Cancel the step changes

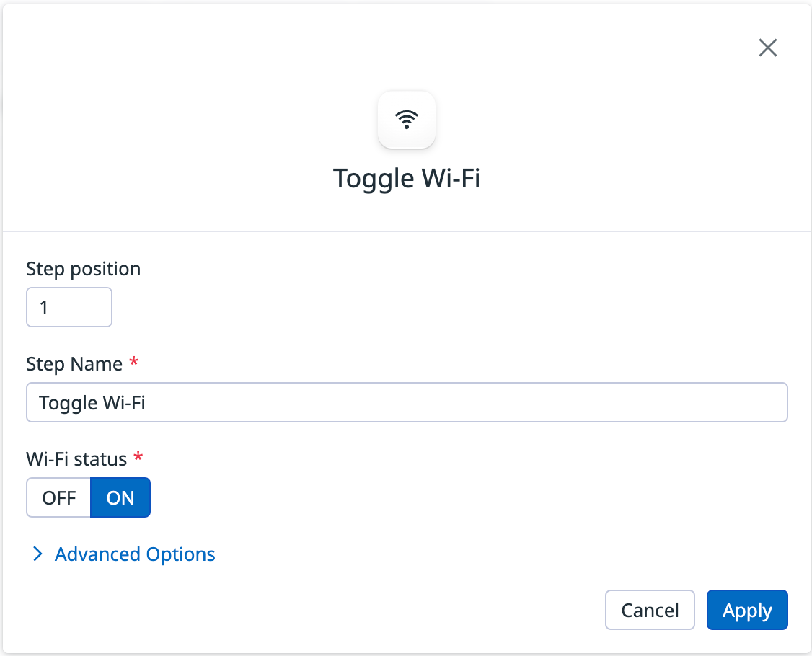click(650, 610)
